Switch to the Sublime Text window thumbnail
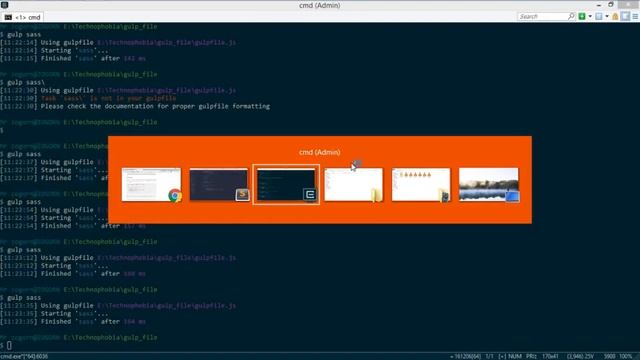The image size is (640, 360). (x=219, y=184)
